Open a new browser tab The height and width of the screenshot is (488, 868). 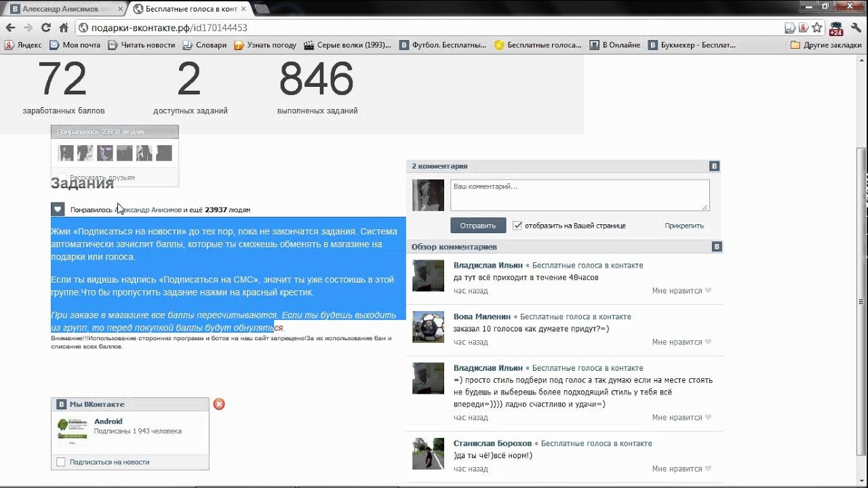[x=262, y=9]
